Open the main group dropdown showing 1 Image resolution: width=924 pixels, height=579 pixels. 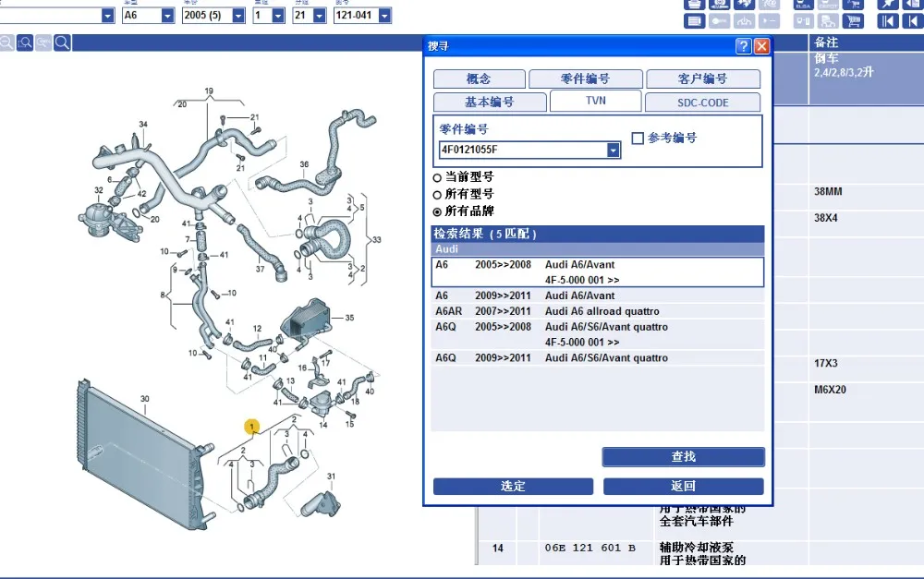coord(278,16)
